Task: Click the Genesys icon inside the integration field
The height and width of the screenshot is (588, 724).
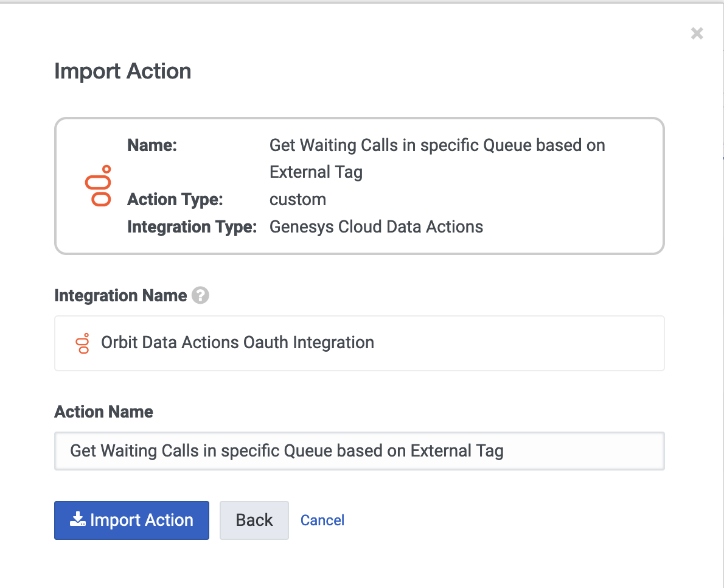Action: coord(83,343)
